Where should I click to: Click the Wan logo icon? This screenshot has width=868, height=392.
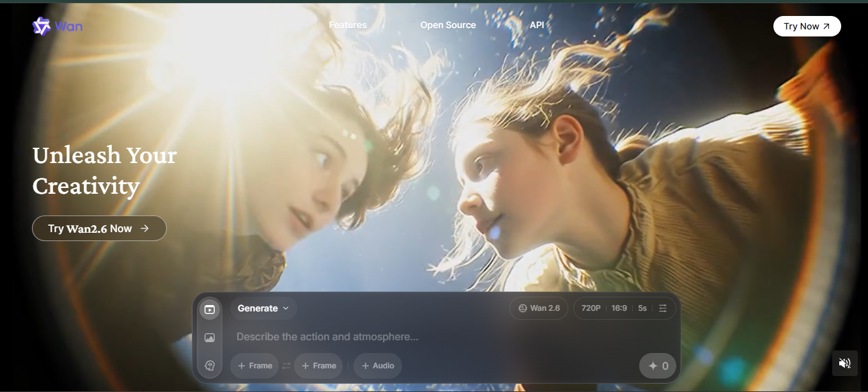coord(42,26)
